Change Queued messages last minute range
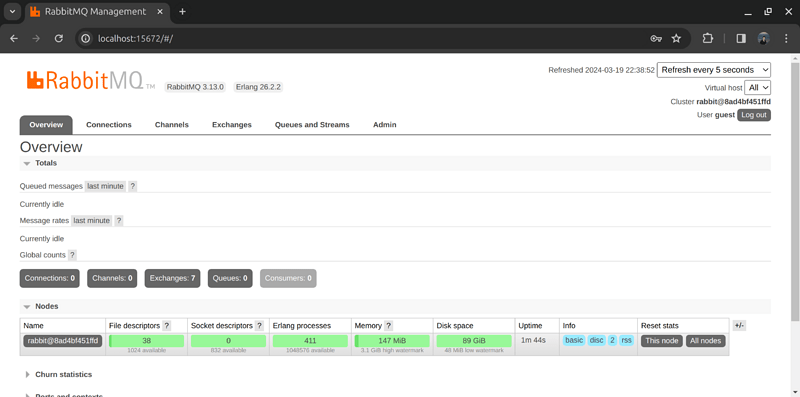 coord(105,186)
